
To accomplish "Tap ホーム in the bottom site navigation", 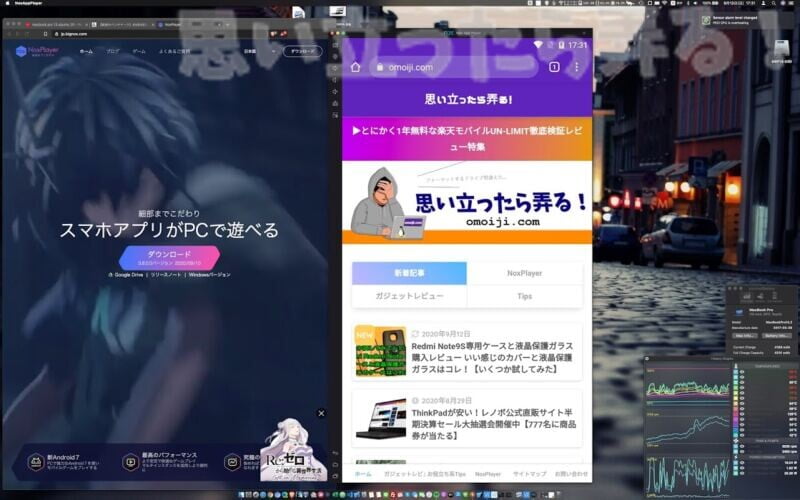I will point(363,474).
